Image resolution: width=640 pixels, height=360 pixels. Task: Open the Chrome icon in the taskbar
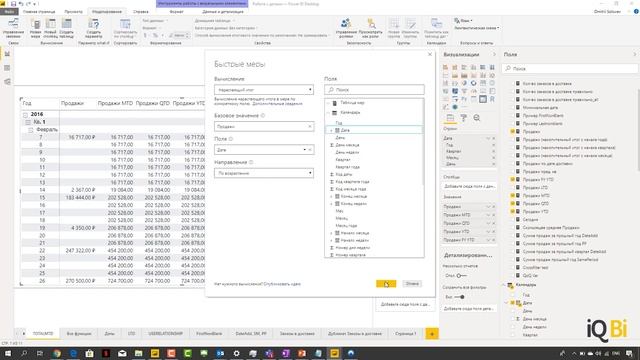(x=57, y=353)
